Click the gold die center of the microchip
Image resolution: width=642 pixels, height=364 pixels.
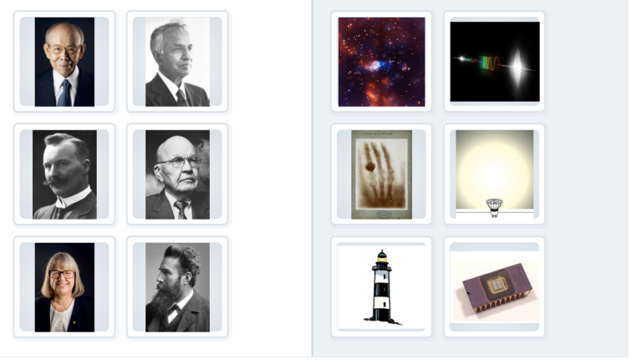[x=497, y=284]
